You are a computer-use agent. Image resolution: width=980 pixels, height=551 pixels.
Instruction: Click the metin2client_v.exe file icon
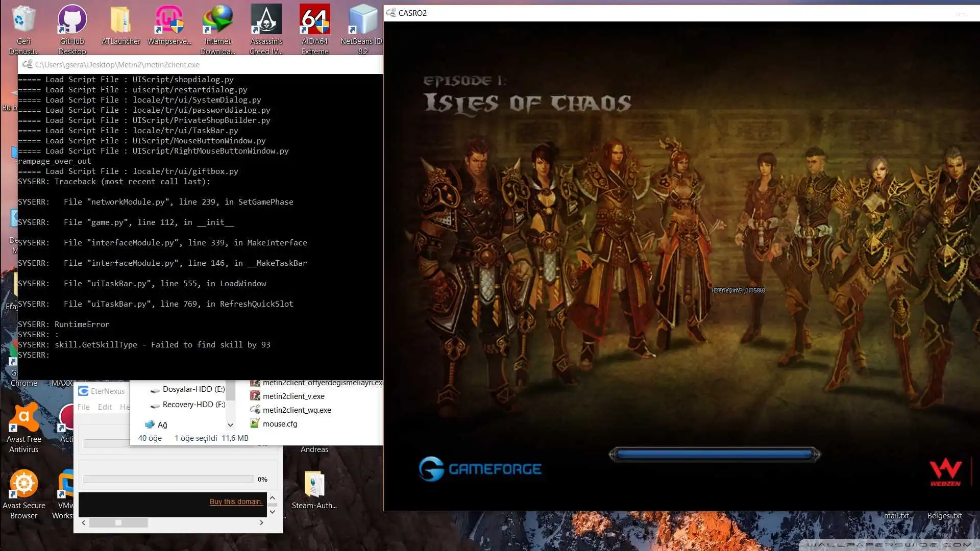pyautogui.click(x=255, y=396)
